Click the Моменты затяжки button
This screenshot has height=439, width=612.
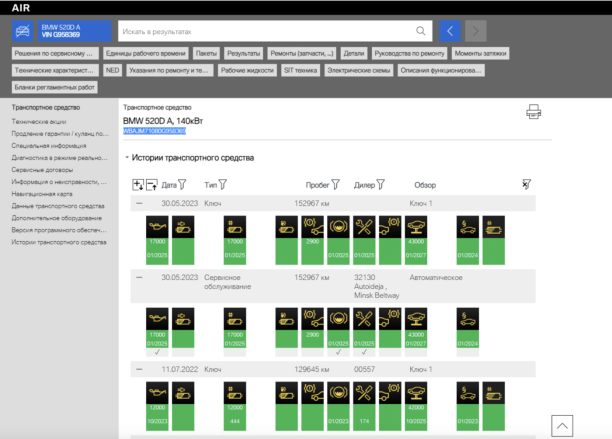(x=480, y=53)
